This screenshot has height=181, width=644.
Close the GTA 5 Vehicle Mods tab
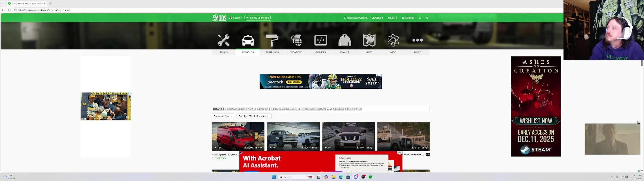click(x=44, y=3)
